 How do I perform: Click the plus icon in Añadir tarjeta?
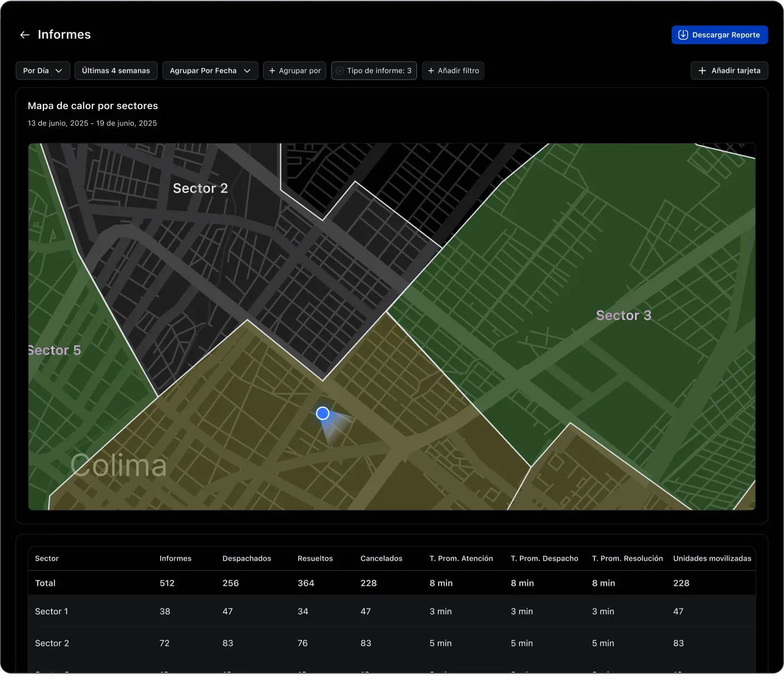(702, 71)
